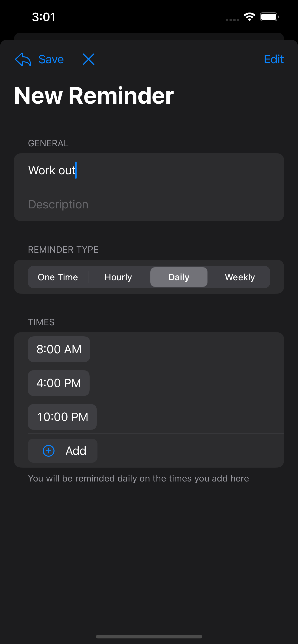This screenshot has width=298, height=644.
Task: Tap the 3:01 status bar clock
Action: (44, 17)
